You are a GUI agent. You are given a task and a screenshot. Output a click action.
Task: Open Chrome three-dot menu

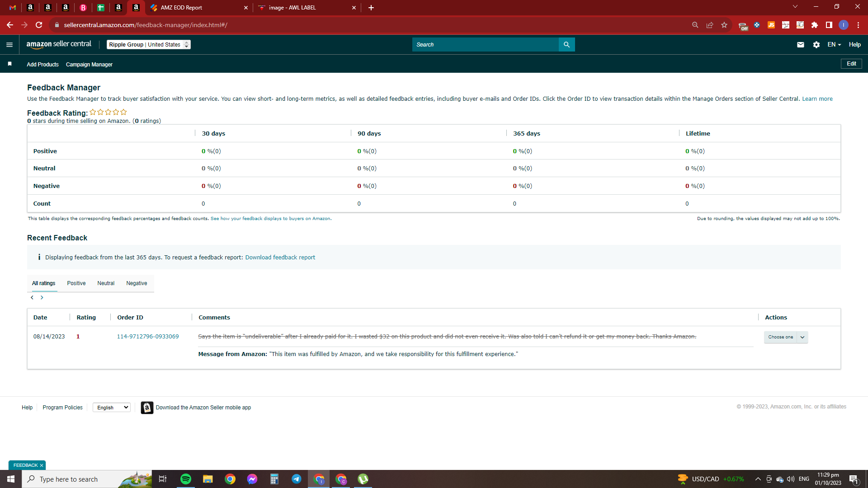click(858, 25)
